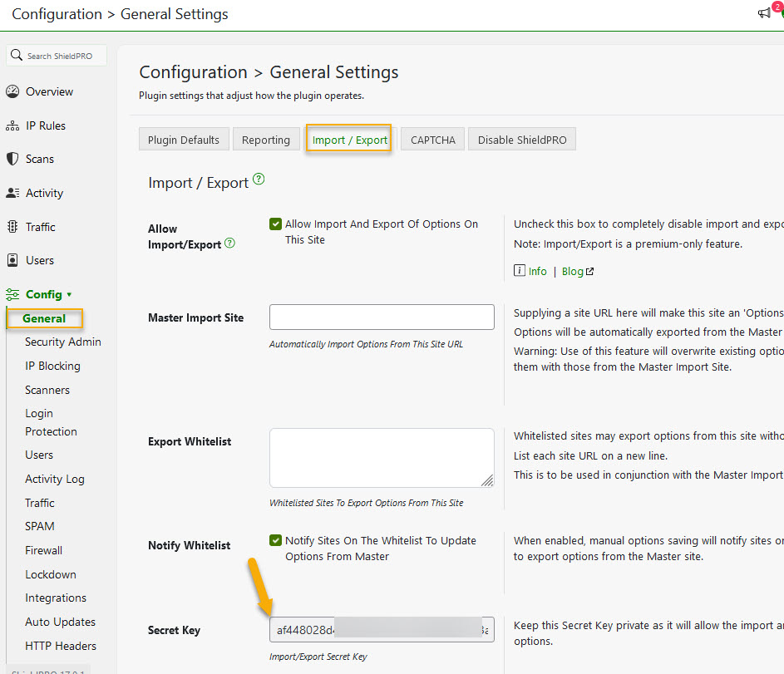This screenshot has width=784, height=674.
Task: Select Security Admin config item
Action: click(63, 342)
